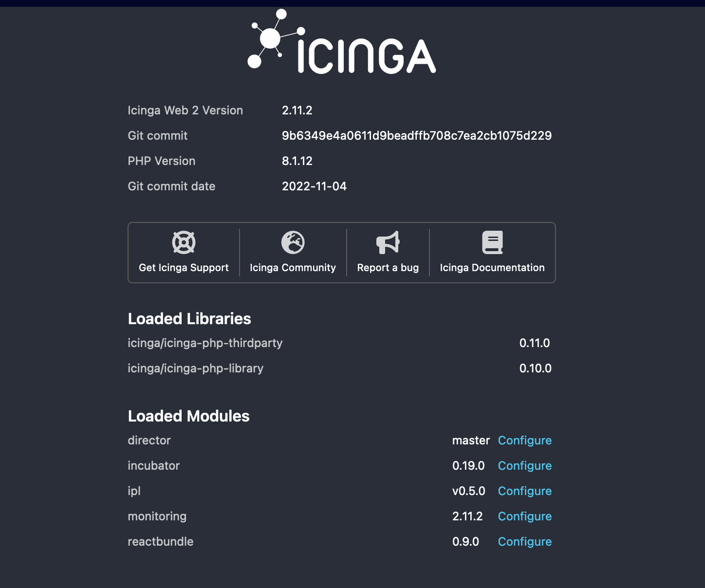Click the megaphone Report a bug icon
The width and height of the screenshot is (705, 588).
pos(388,242)
